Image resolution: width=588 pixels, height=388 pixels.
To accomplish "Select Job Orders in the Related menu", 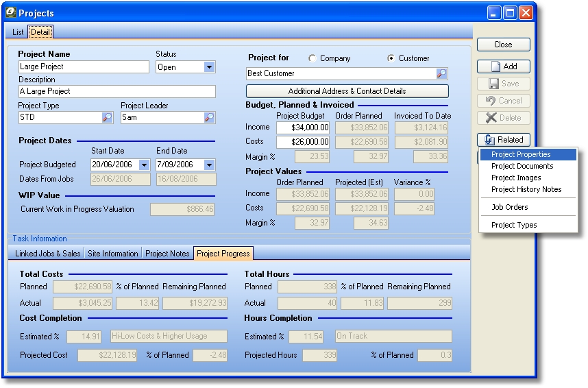I will [509, 207].
